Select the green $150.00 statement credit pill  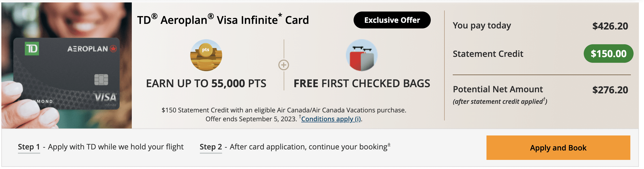[x=608, y=54]
